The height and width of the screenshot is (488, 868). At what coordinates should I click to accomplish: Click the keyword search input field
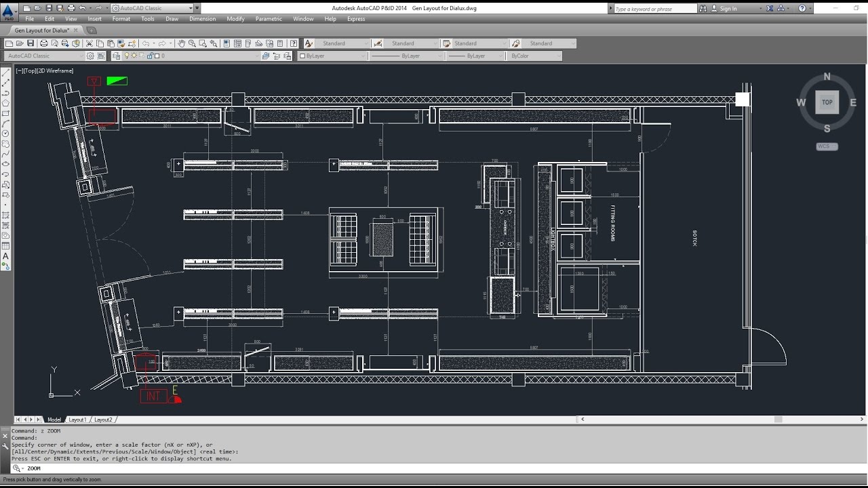click(x=654, y=9)
